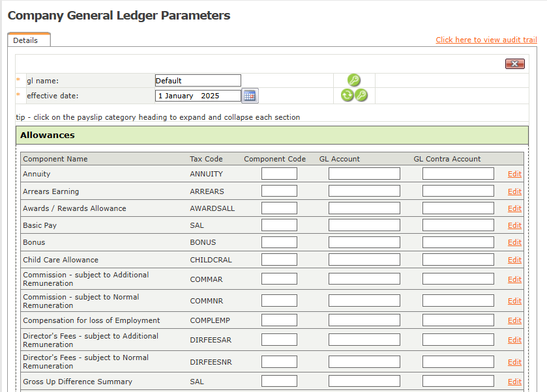547x392 pixels.
Task: Click GL Account field for Compensation for loss of Employment
Action: (364, 320)
